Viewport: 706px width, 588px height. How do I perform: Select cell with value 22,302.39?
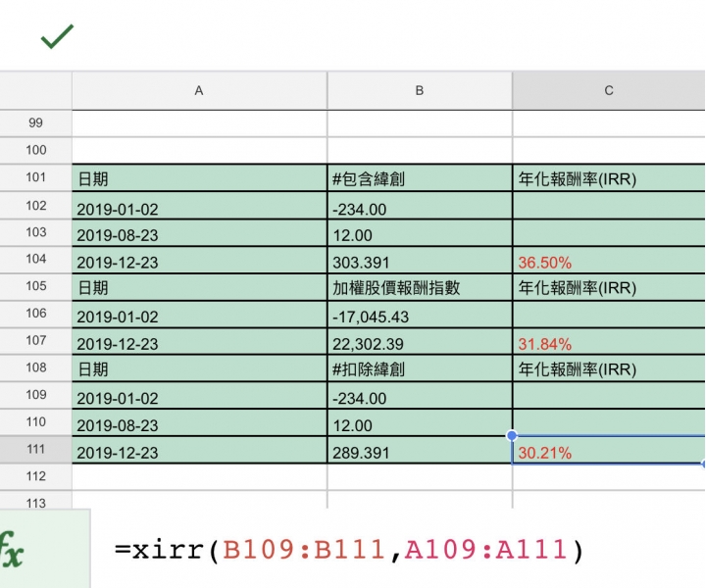point(420,341)
